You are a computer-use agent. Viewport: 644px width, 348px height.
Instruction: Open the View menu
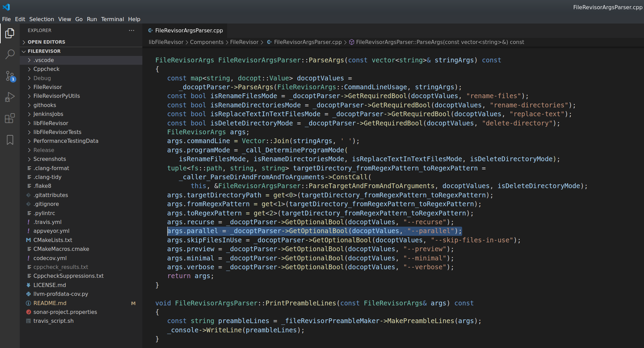click(65, 19)
